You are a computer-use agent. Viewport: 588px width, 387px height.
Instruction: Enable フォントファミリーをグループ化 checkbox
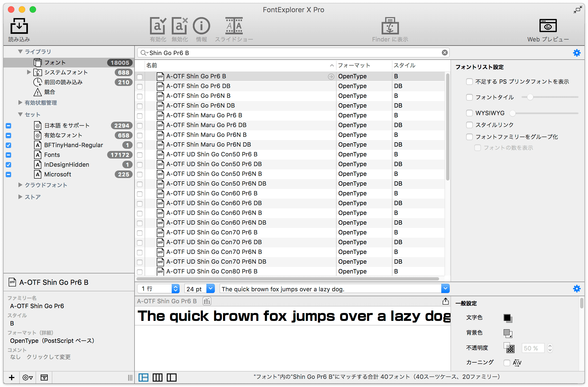tap(469, 137)
